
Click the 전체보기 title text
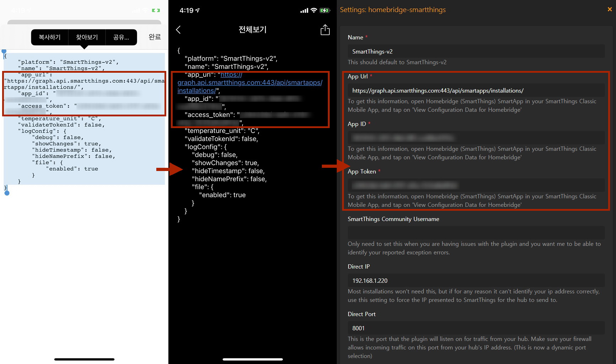253,30
